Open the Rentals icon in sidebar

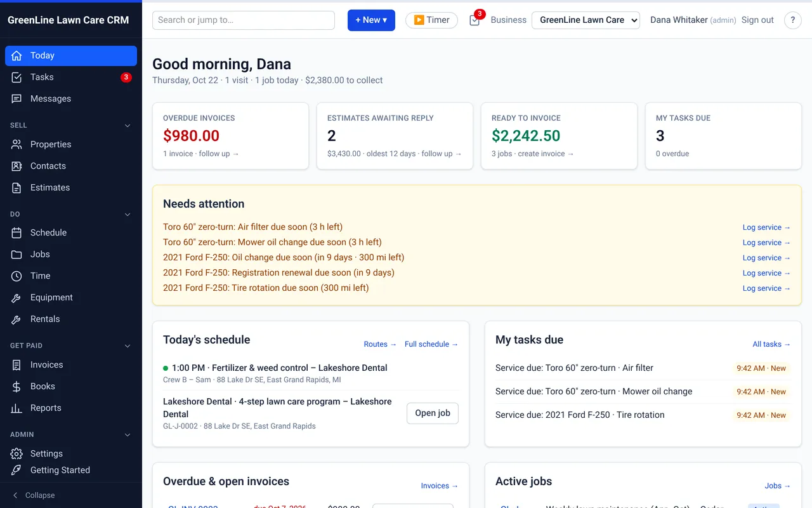click(x=17, y=319)
